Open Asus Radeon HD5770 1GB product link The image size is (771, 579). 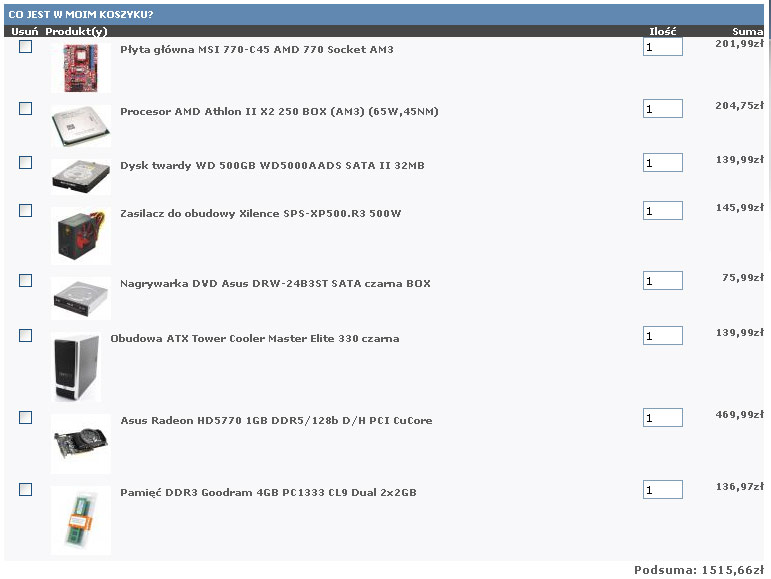click(x=276, y=421)
